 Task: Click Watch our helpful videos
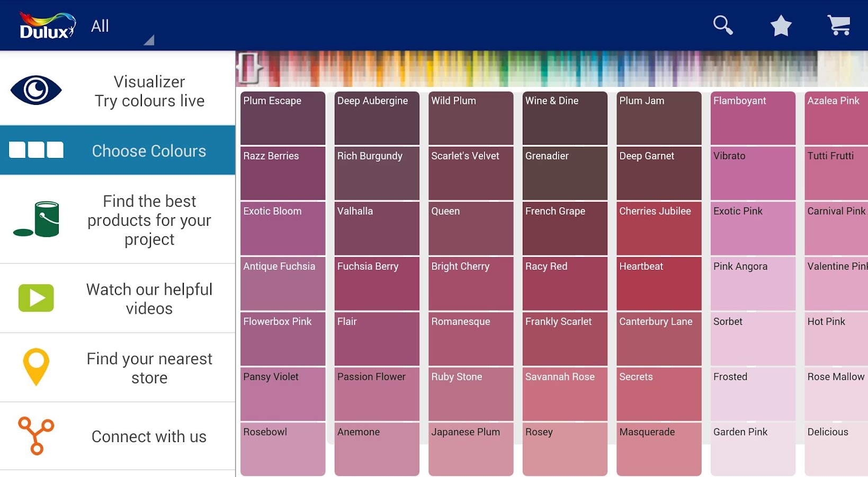click(149, 298)
